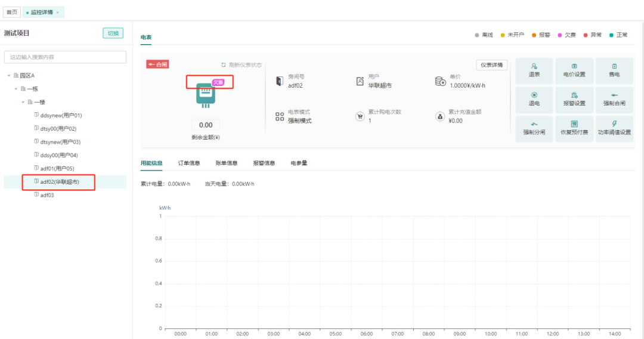Click 恢复预付费 restore prepaid button
Screen dimensions: 644x339
point(574,128)
